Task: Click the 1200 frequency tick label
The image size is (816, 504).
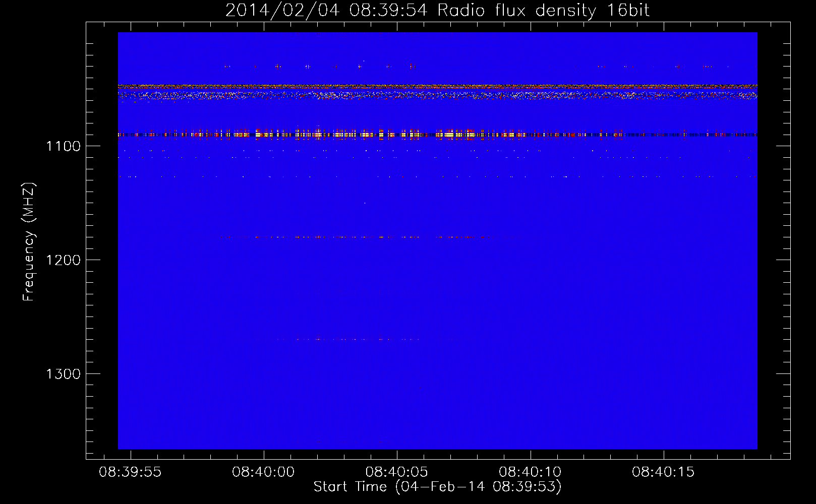Action: click(x=64, y=260)
